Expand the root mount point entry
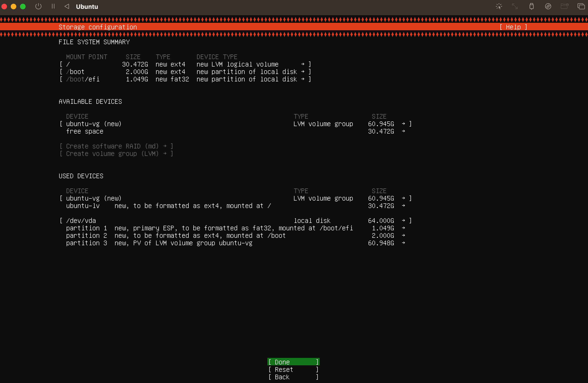 185,64
